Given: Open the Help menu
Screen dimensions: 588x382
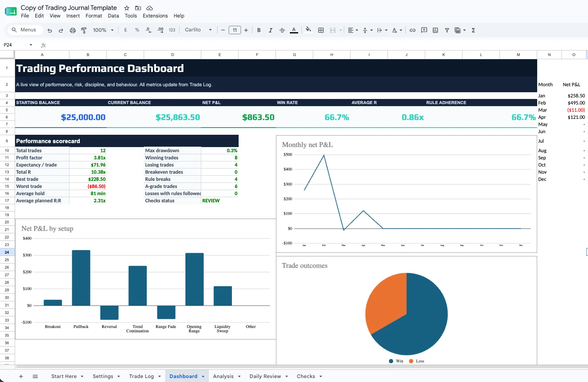Looking at the screenshot, I should (x=179, y=16).
